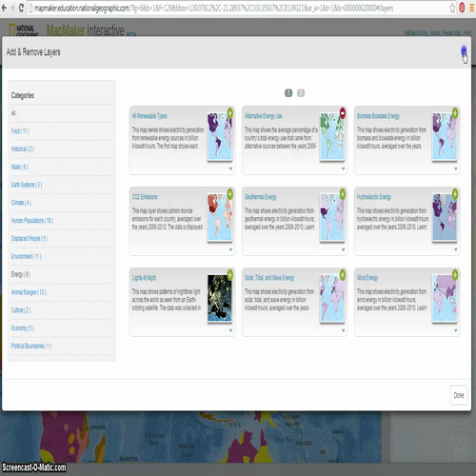
Task: Open the Biomass Biowaste Energy title link
Action: [x=378, y=116]
